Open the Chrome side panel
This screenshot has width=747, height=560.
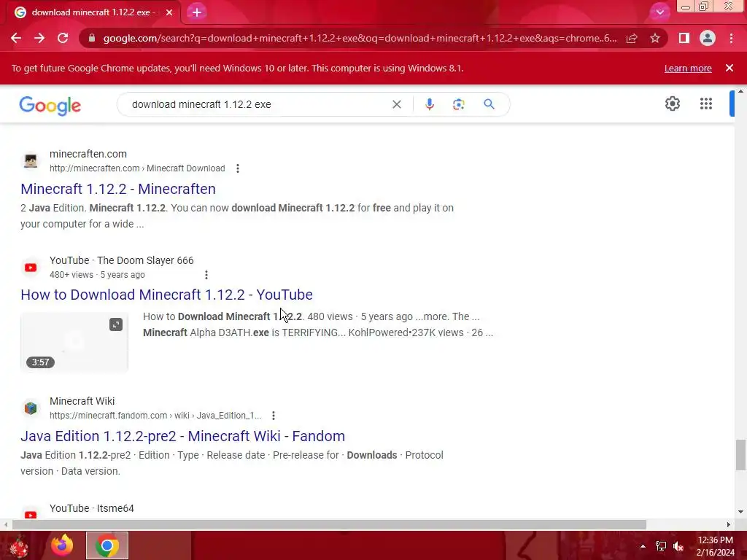(x=684, y=38)
